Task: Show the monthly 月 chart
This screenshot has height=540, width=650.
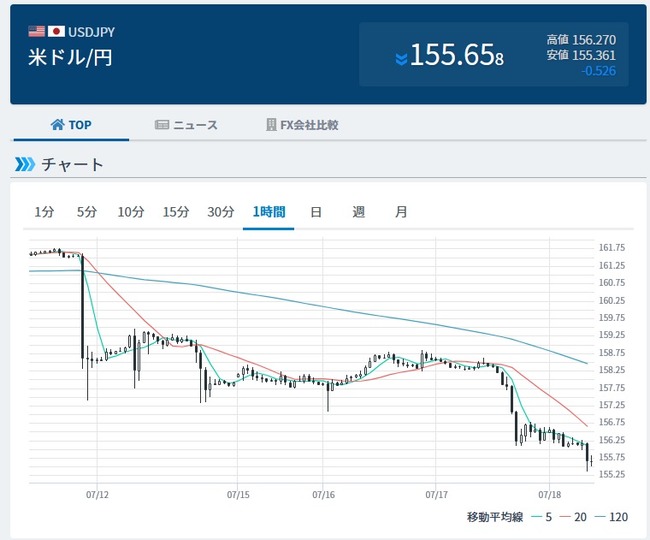Action: [401, 212]
